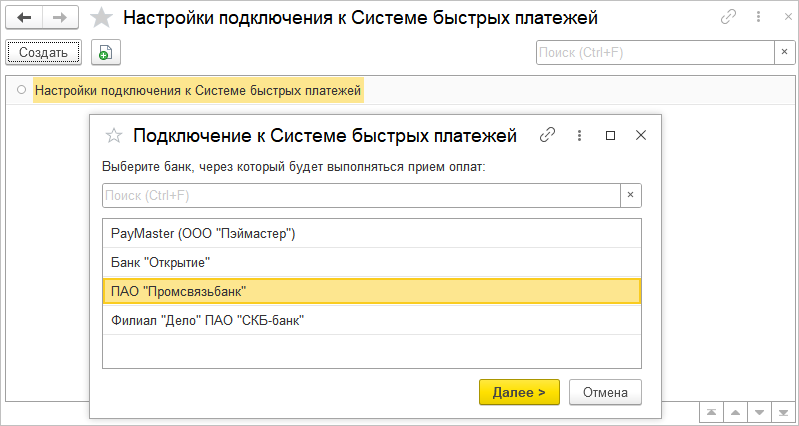Click the back navigation arrow
This screenshot has height=426, width=799.
coord(25,18)
